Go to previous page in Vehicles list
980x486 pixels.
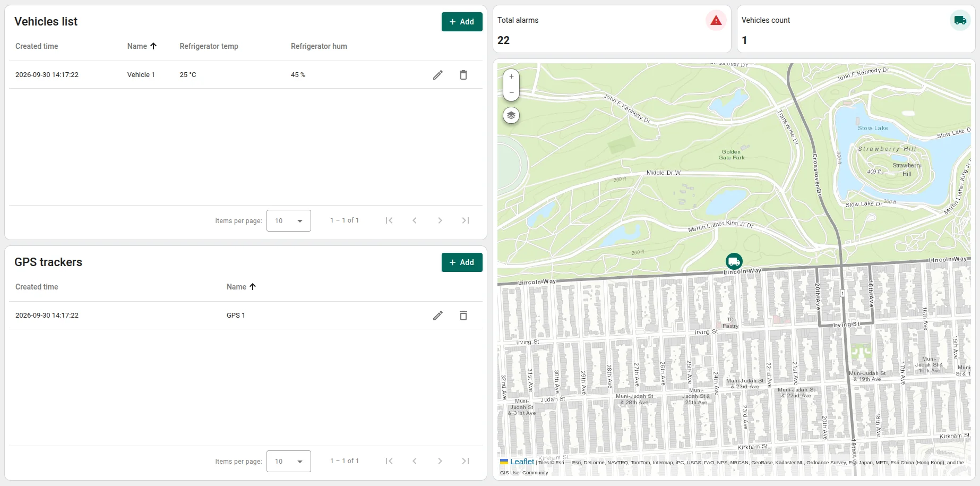[x=415, y=220]
